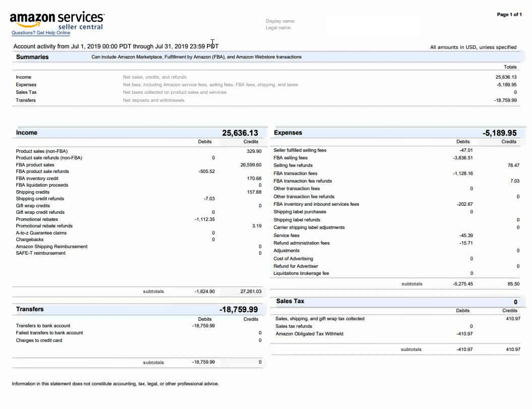532x409 pixels.
Task: Click the Cost of Advertising row label
Action: coord(293,258)
